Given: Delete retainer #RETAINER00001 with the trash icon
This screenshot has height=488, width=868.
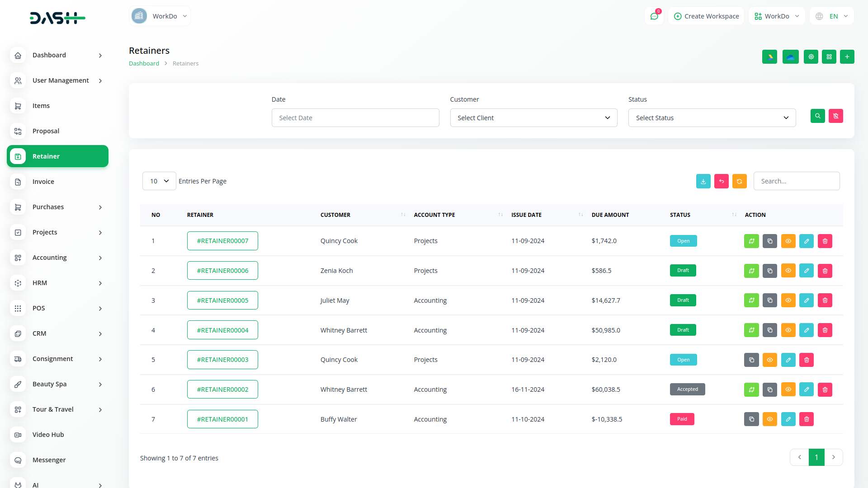Looking at the screenshot, I should (807, 419).
